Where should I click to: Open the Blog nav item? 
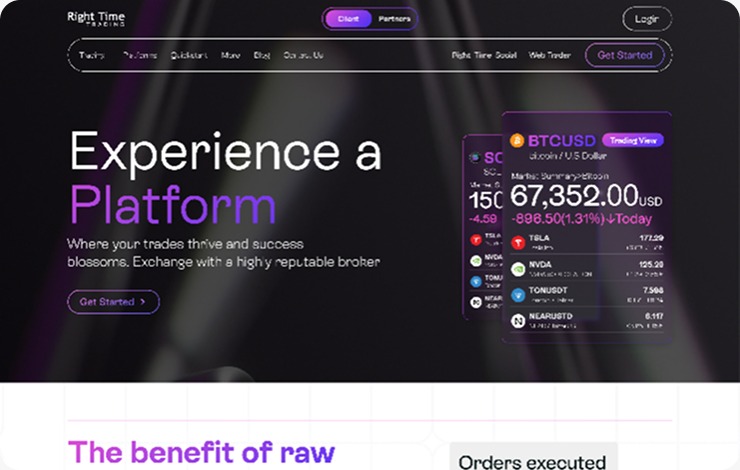coord(261,55)
